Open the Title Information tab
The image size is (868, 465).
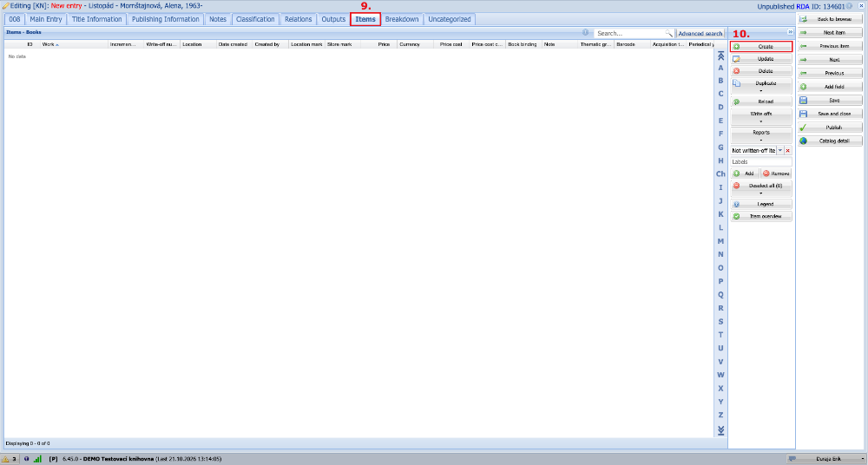97,19
